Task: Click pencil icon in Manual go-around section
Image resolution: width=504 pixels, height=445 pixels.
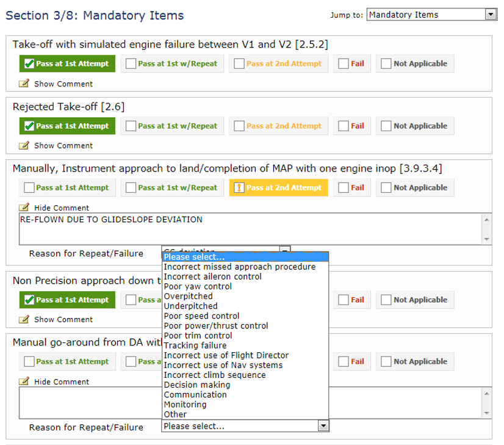Action: [x=24, y=382]
